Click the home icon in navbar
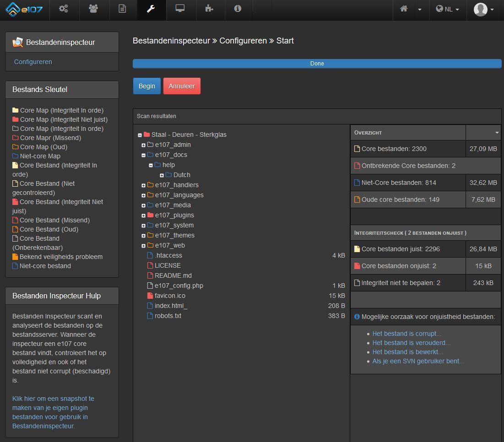504x442 pixels. click(x=404, y=9)
